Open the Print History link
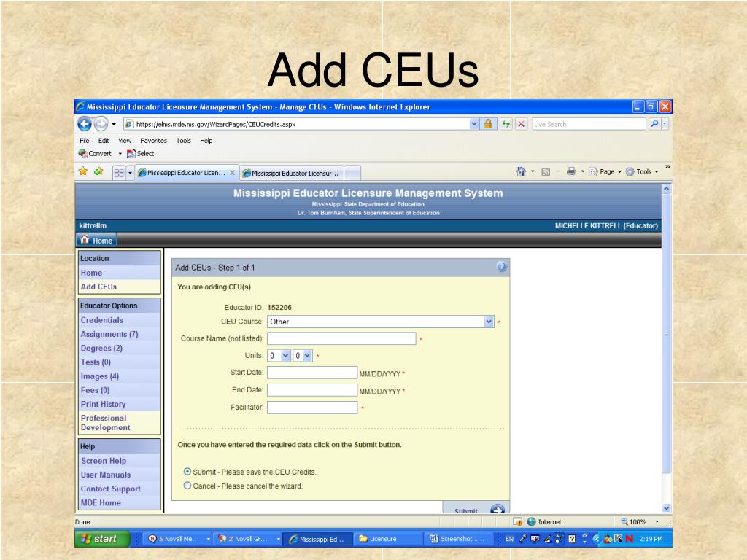 [103, 404]
